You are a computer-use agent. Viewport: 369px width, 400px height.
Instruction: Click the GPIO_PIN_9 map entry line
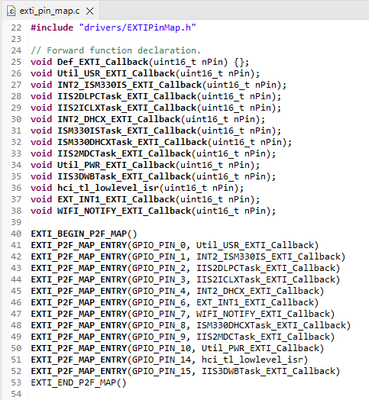pos(183,337)
